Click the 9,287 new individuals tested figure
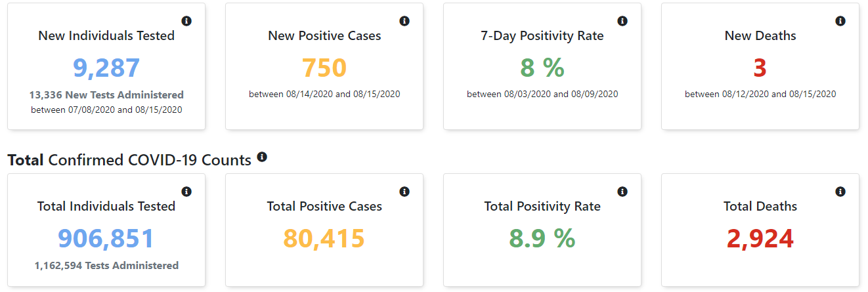 coord(106,68)
